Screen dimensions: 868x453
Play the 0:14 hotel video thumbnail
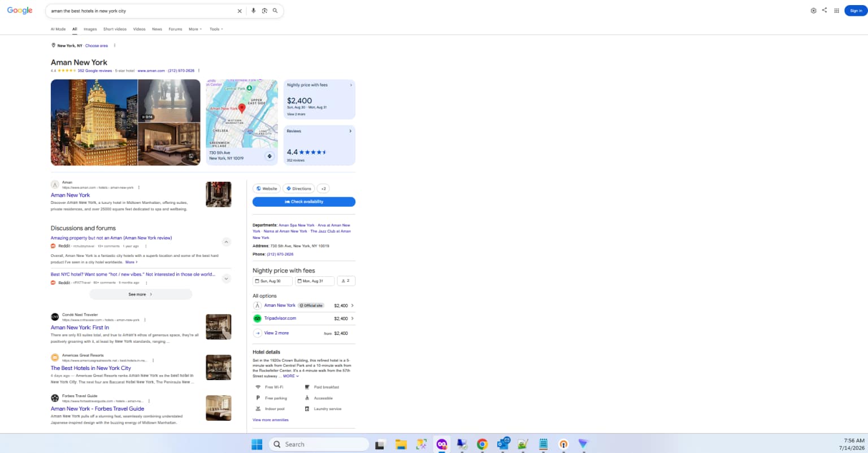coord(169,101)
